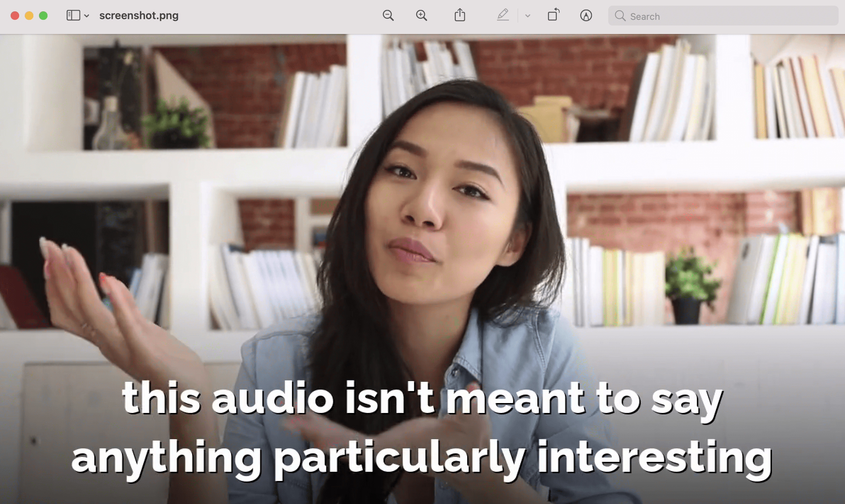Image resolution: width=845 pixels, height=504 pixels.
Task: Minimize the window with the yellow button
Action: pos(29,16)
